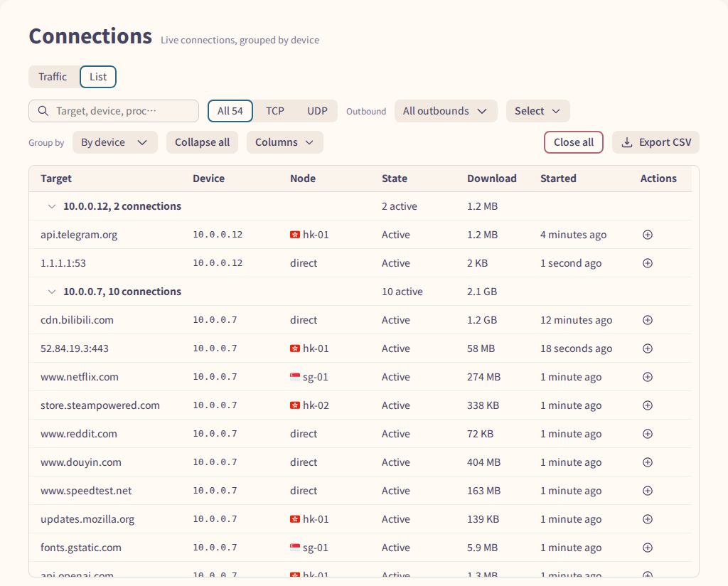Click the action icon for www.speedtest.net

tap(647, 490)
